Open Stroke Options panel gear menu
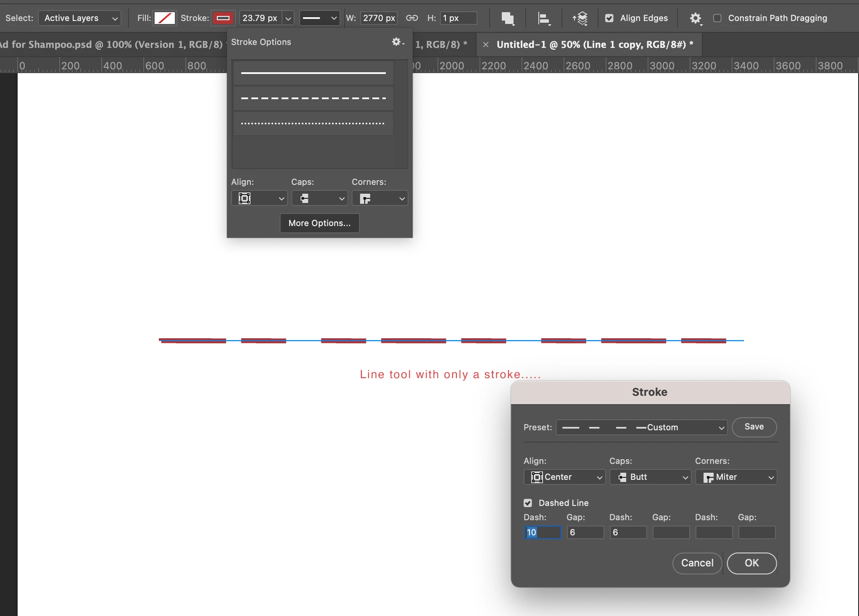859x616 pixels. click(397, 42)
